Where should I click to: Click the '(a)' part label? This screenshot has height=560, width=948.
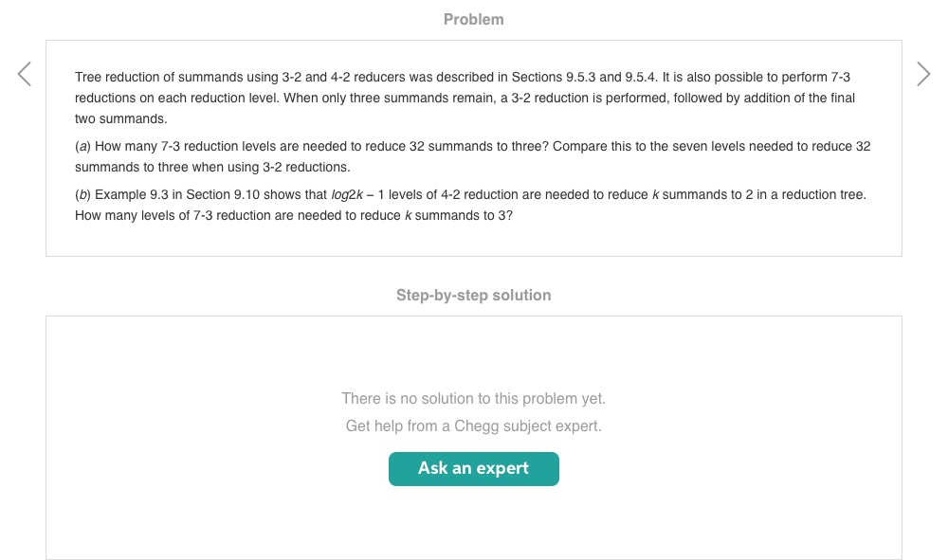[82, 147]
